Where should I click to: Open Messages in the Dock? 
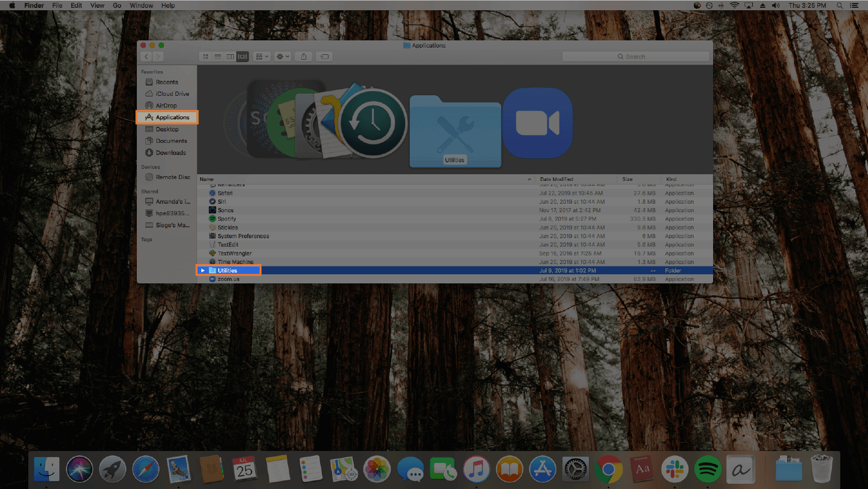coord(410,468)
